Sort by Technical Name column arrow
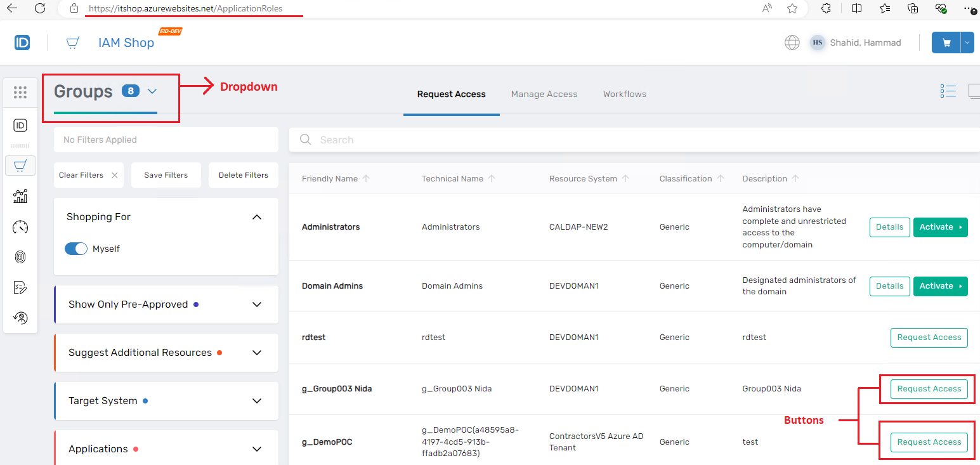 click(492, 179)
